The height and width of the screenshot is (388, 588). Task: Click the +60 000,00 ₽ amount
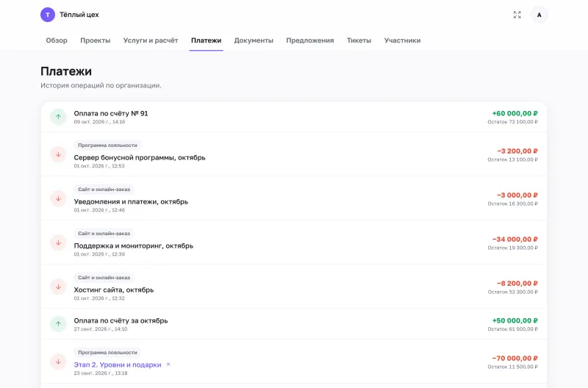pos(515,113)
